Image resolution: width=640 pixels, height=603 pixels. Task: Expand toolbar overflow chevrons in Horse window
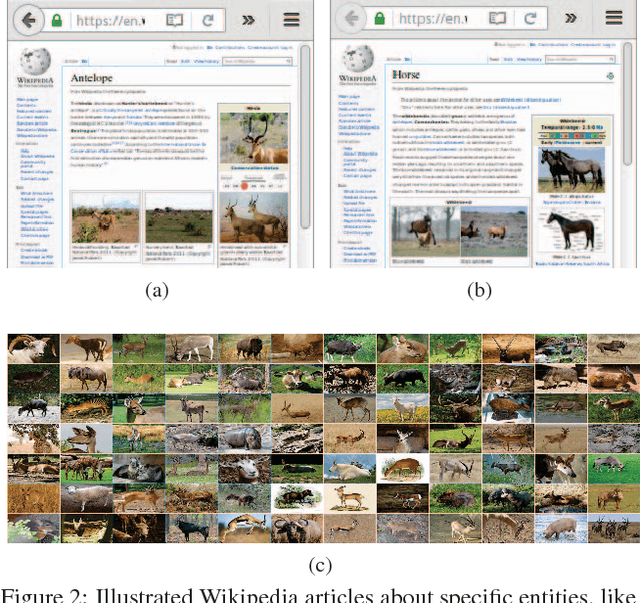coord(571,18)
